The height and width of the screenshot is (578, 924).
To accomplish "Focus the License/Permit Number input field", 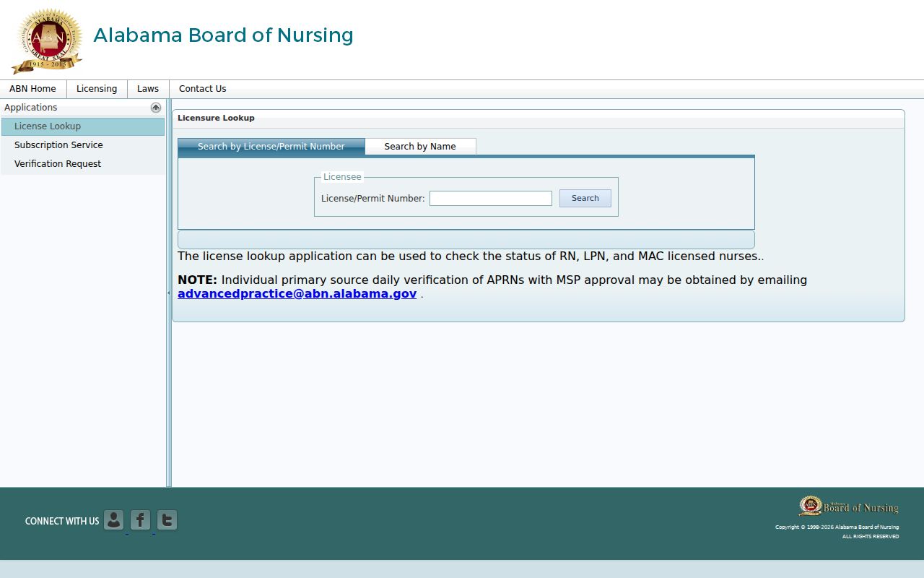I will (x=491, y=198).
